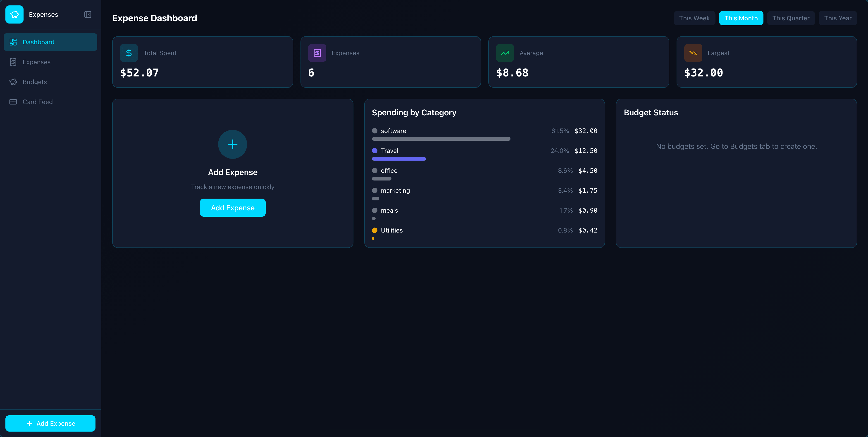The height and width of the screenshot is (437, 868).
Task: Click the expense count value 6
Action: (311, 73)
